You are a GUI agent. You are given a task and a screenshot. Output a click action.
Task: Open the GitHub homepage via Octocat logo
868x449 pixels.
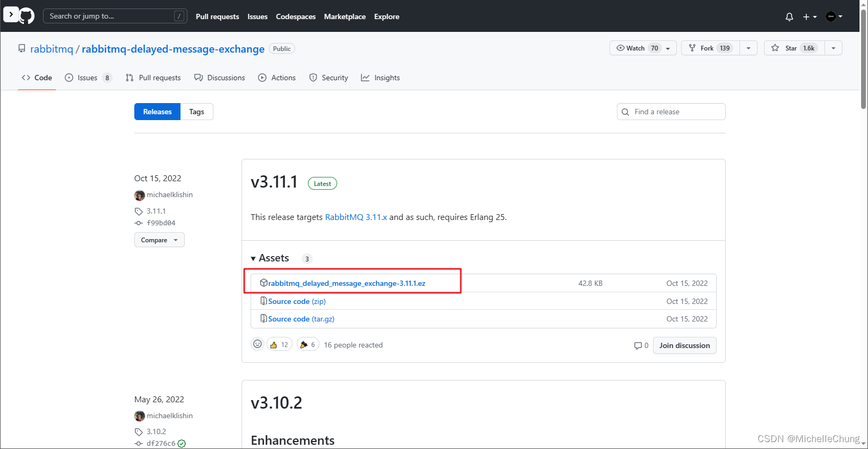[27, 16]
